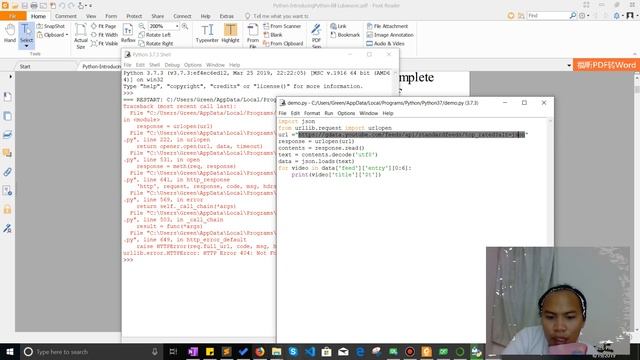640x360 pixels.
Task: Click Tell me what you want to
Action: tap(281, 16)
